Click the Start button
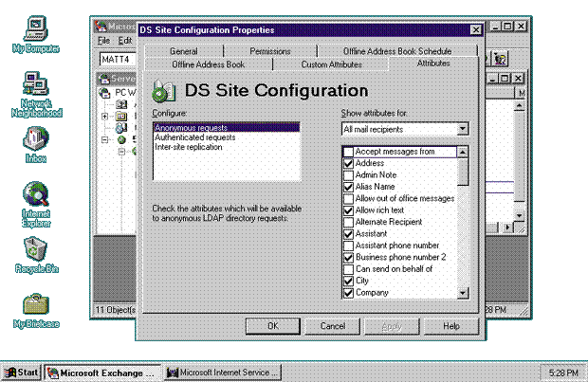This screenshot has width=588, height=382. point(22,373)
